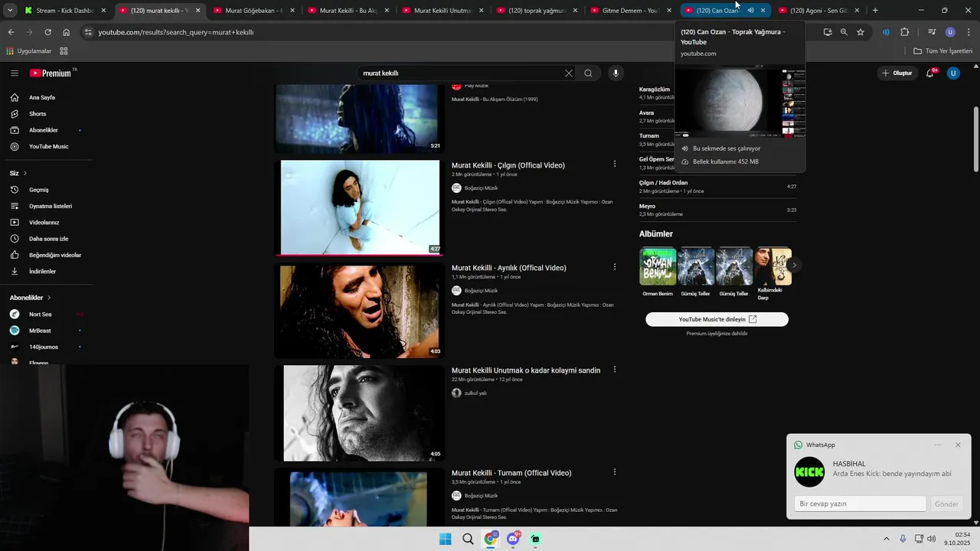Viewport: 980px width, 551px height.
Task: Open the Chrome home page button
Action: (x=67, y=32)
